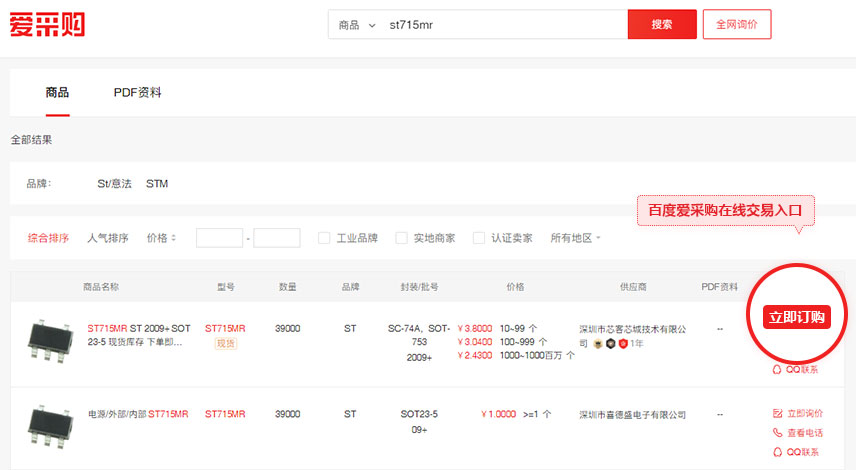This screenshot has width=856, height=470.
Task: Click the 百度爱采购在线交易入口 tooltip
Action: coord(726,211)
